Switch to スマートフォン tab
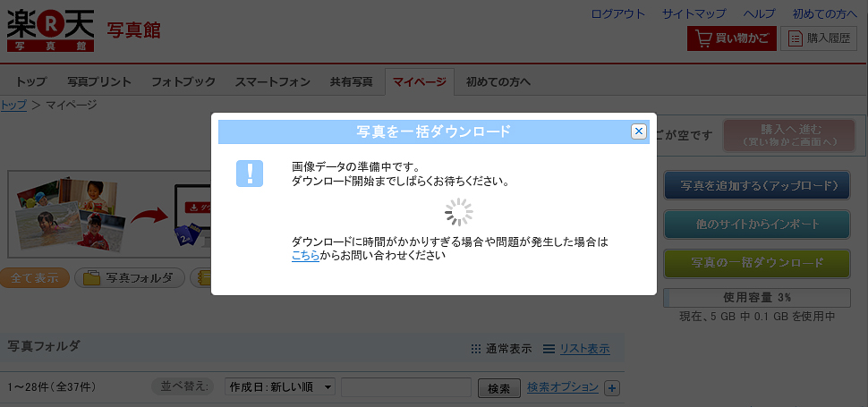 click(272, 81)
